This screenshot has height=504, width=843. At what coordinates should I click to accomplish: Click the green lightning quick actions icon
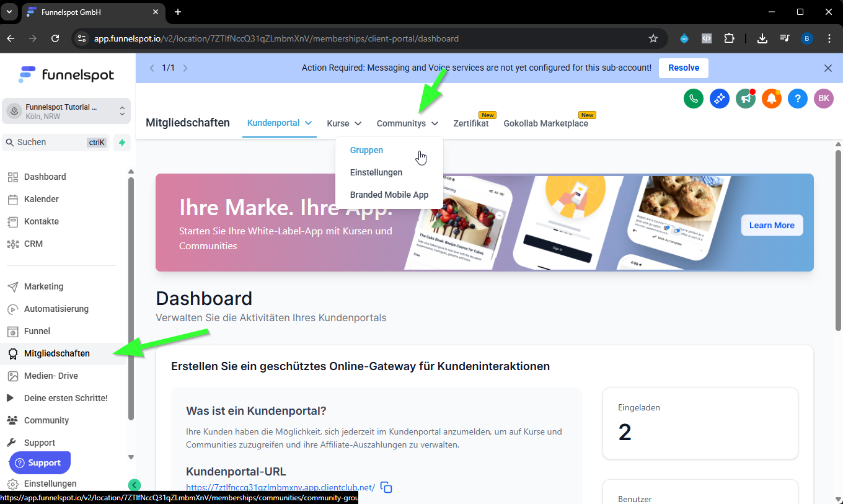tap(122, 143)
